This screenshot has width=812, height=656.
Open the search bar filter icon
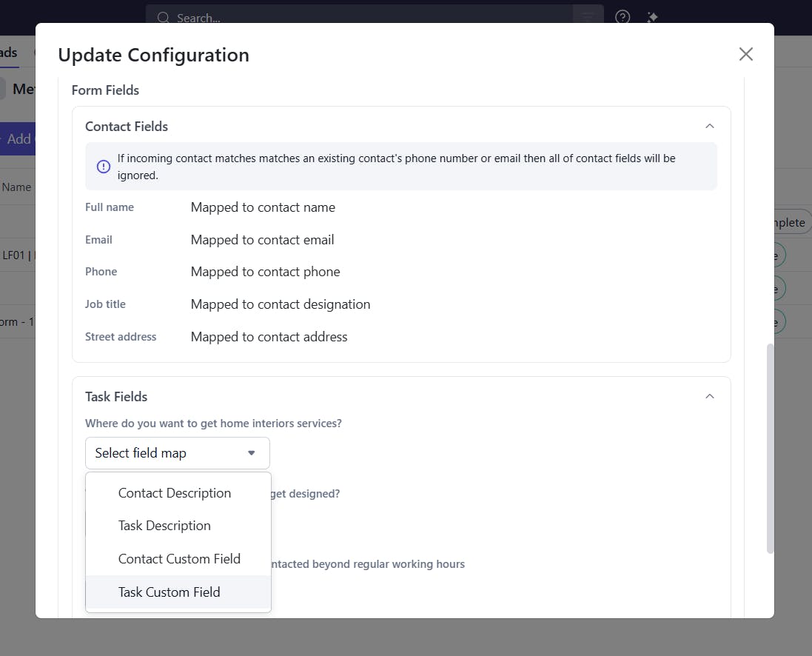[x=588, y=17]
